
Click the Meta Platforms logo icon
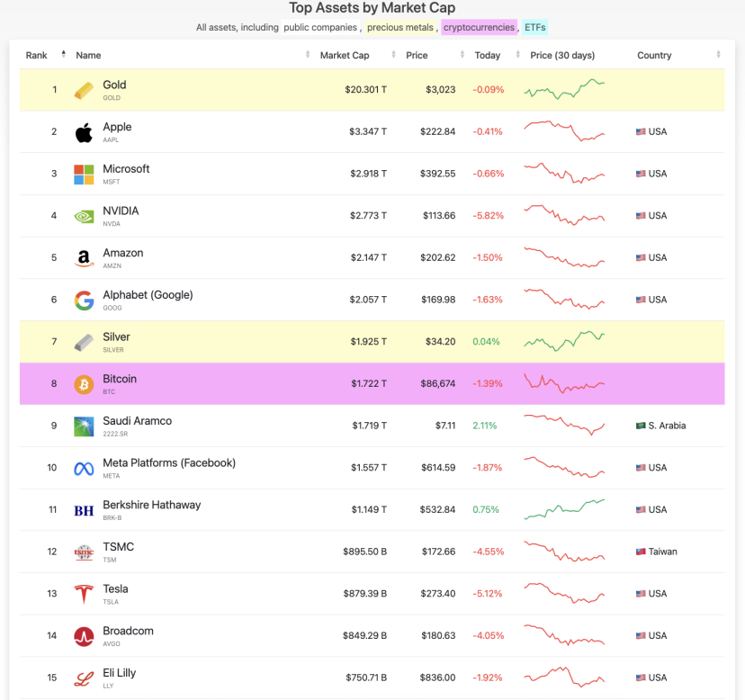pyautogui.click(x=84, y=468)
